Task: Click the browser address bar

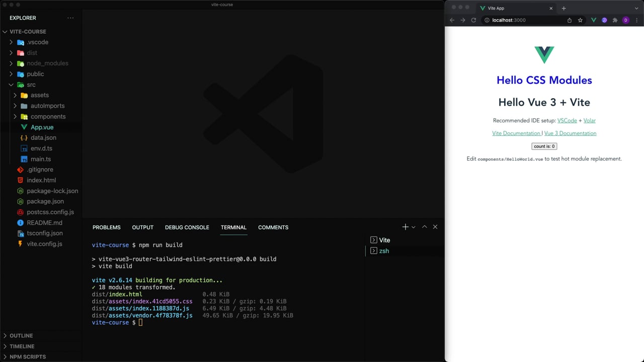Action: pyautogui.click(x=523, y=20)
